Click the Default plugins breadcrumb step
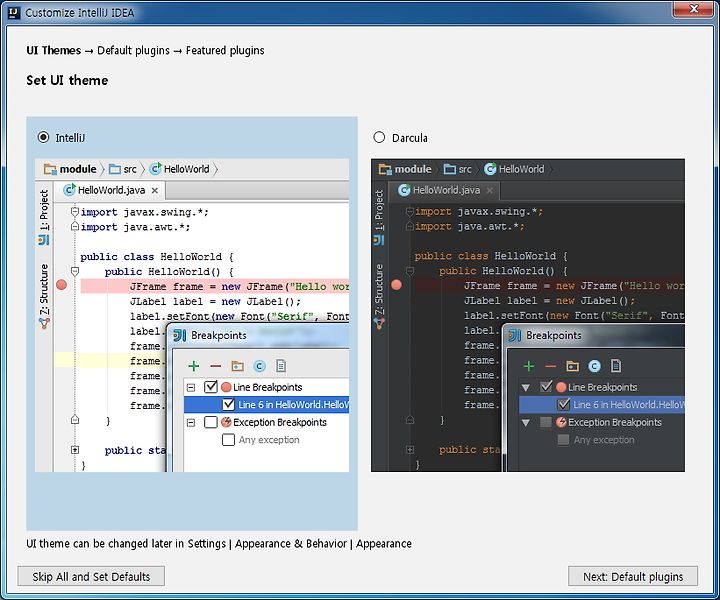Viewport: 720px width, 600px height. pos(133,50)
